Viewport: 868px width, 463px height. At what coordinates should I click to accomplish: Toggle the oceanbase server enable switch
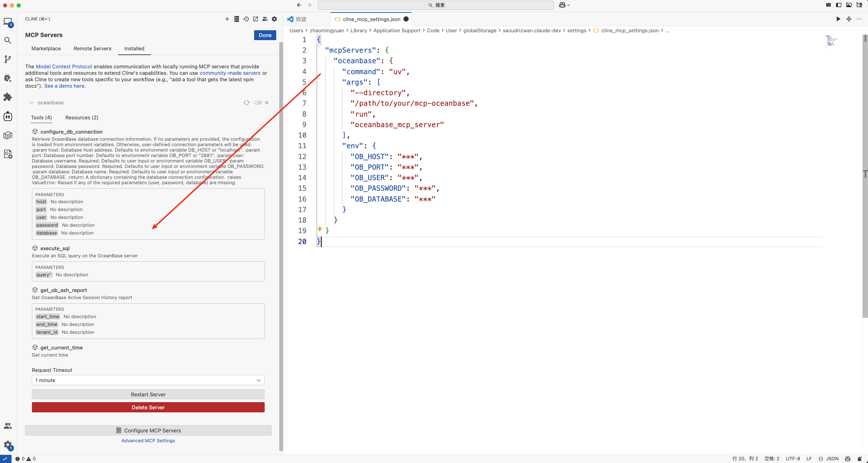click(258, 103)
